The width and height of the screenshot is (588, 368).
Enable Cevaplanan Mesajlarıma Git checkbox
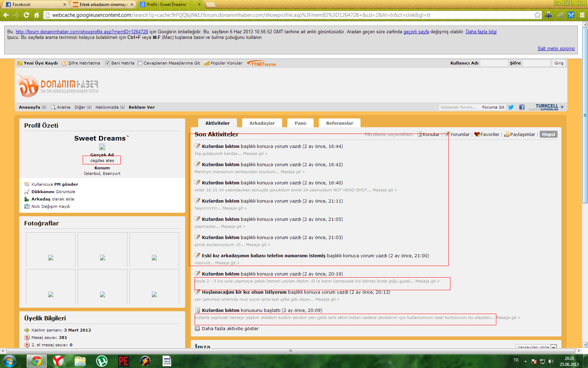[x=140, y=63]
